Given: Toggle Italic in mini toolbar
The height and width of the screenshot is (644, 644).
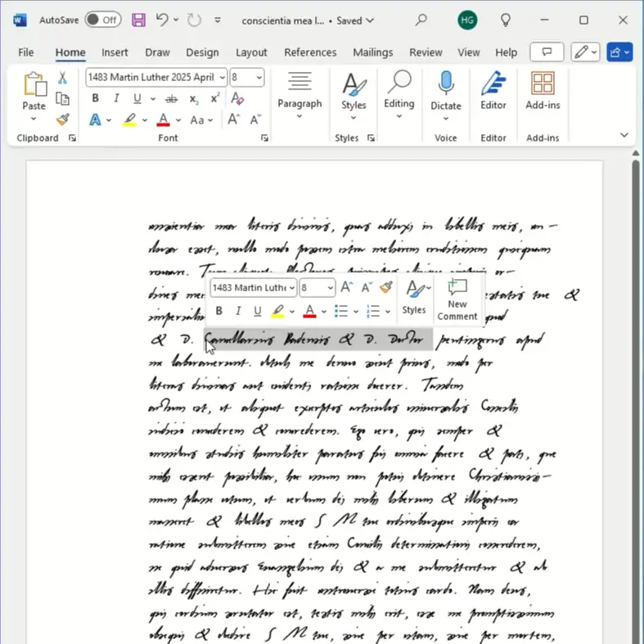Looking at the screenshot, I should pos(238,311).
